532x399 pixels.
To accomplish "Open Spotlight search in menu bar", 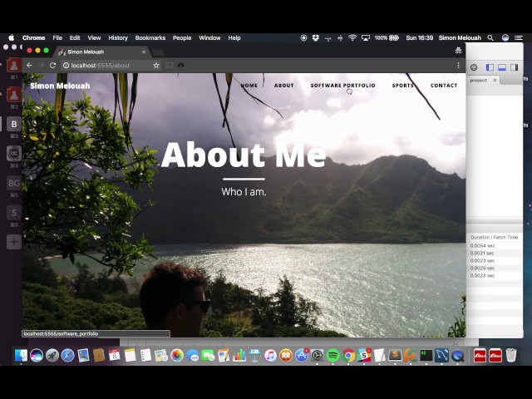I will 490,37.
